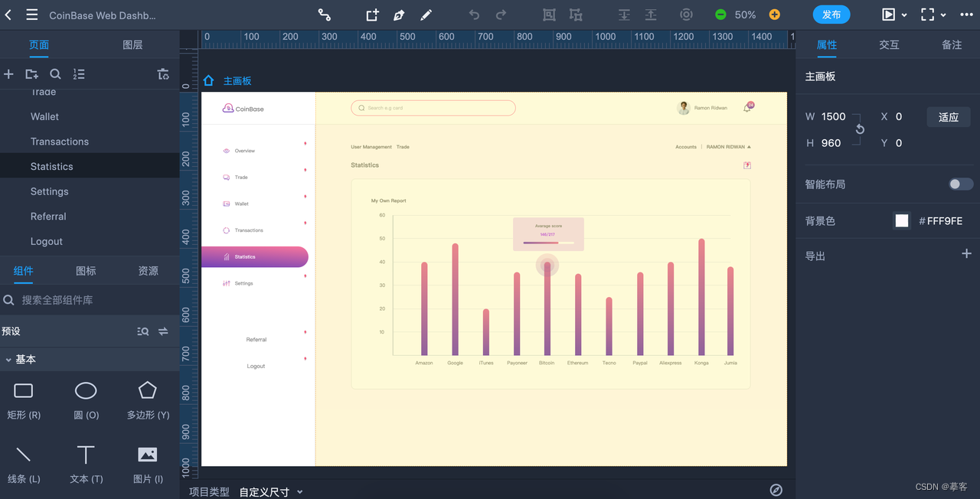The height and width of the screenshot is (499, 980).
Task: Undo the last action
Action: [474, 15]
